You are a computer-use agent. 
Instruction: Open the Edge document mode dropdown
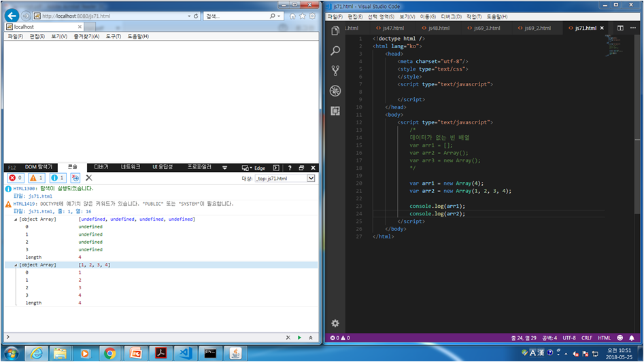tap(254, 168)
